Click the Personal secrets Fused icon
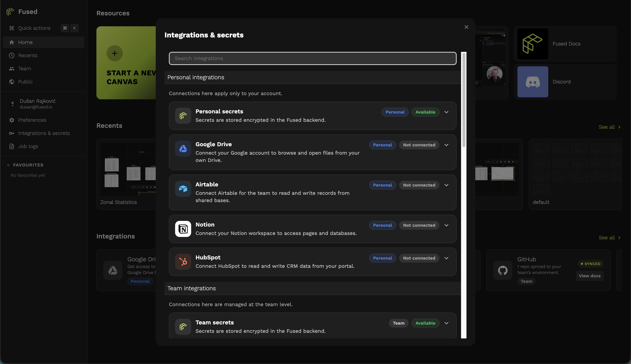Viewport: 631px width, 364px height. click(183, 116)
